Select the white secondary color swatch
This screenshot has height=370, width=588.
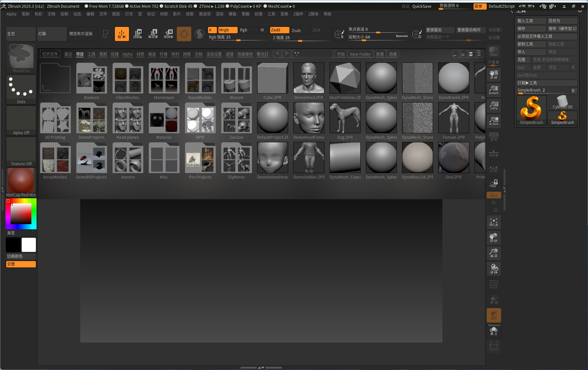29,245
